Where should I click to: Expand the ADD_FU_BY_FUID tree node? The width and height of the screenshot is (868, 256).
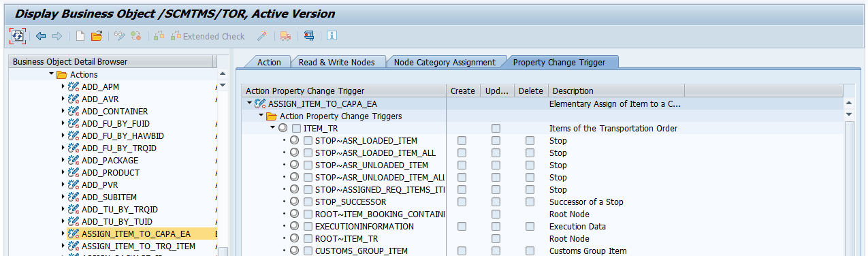(63, 124)
